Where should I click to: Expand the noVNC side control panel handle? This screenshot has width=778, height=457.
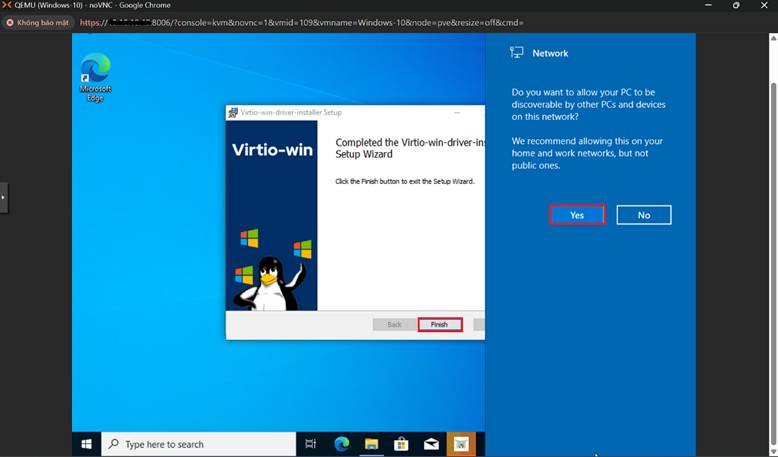[x=3, y=197]
